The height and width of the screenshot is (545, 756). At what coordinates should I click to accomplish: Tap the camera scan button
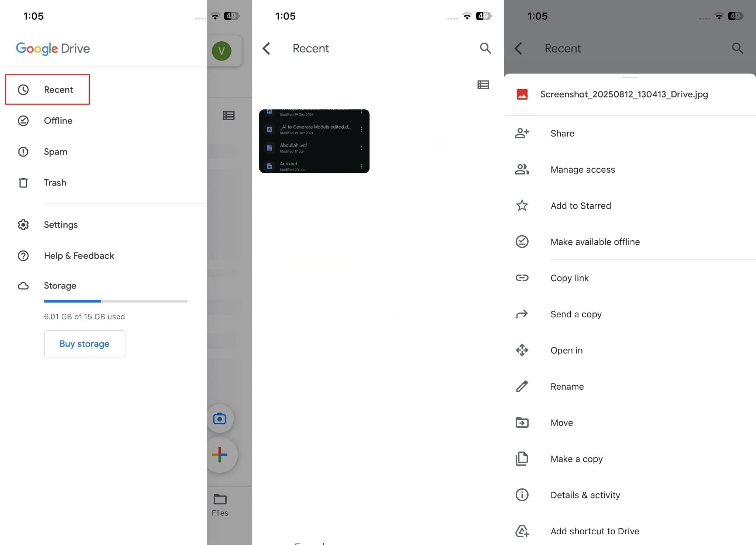coord(220,419)
